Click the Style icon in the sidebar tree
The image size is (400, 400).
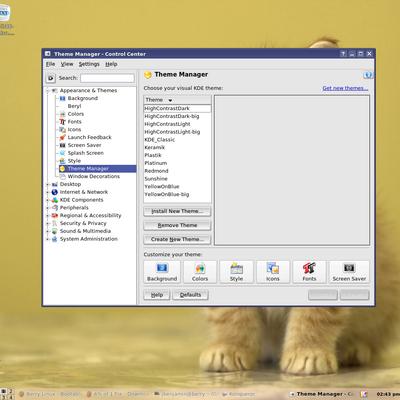(x=62, y=161)
